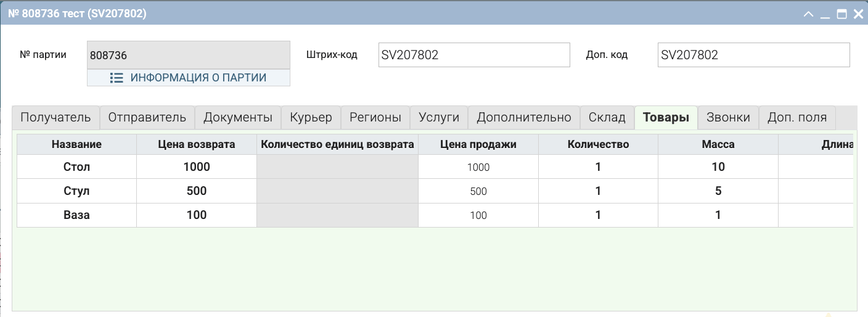
Task: Click sale price 100 in Ваза row
Action: click(478, 215)
